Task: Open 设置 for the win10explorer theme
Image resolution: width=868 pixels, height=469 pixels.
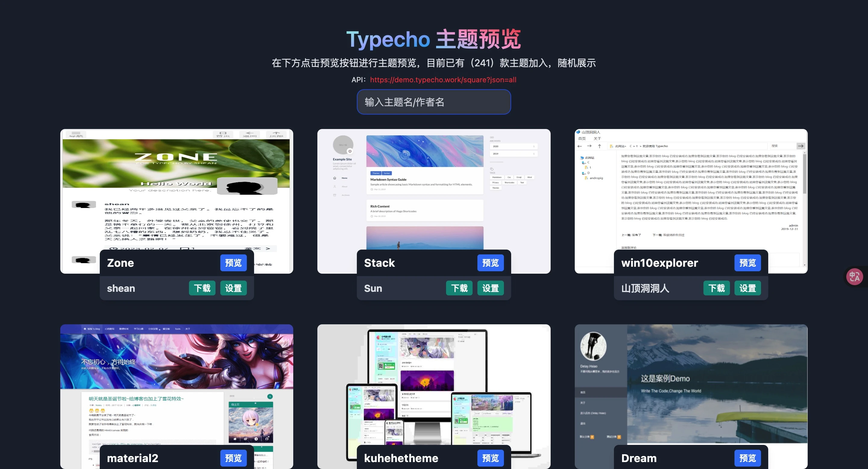Action: pos(748,288)
